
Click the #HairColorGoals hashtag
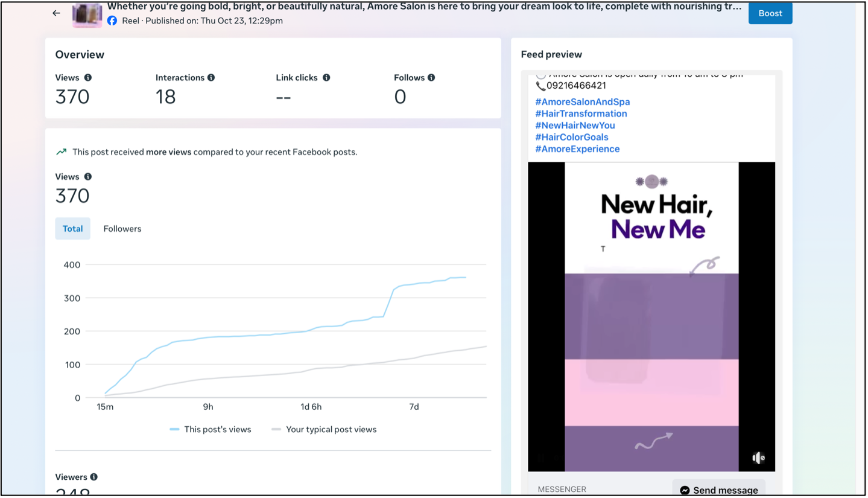click(x=571, y=137)
